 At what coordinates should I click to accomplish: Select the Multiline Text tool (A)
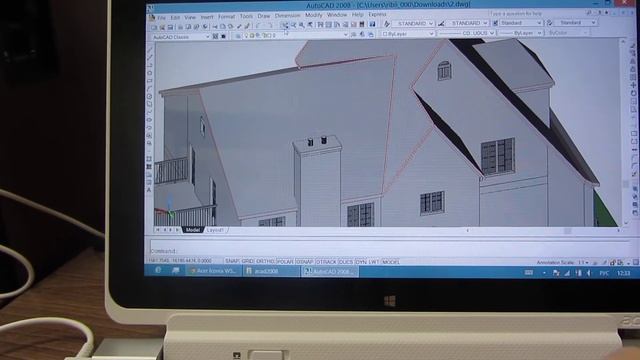click(x=149, y=189)
